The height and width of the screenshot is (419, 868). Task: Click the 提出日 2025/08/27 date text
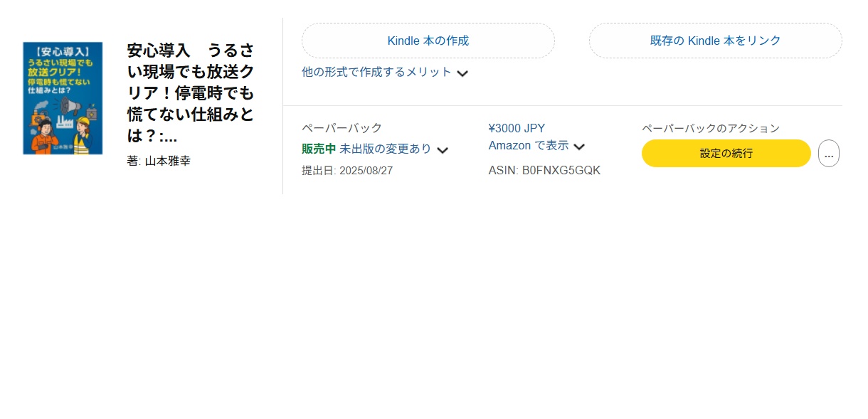click(x=347, y=171)
